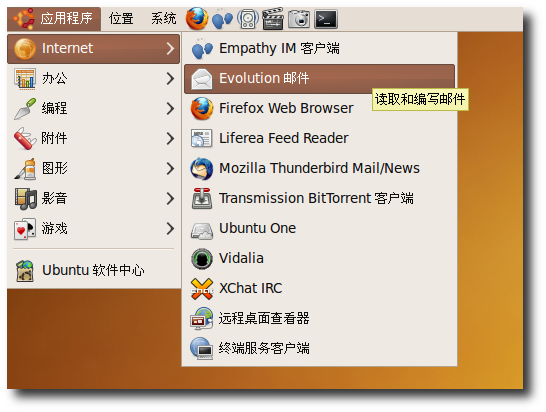Click the 影音 film and music icon
This screenshot has width=546, height=412.
25,199
